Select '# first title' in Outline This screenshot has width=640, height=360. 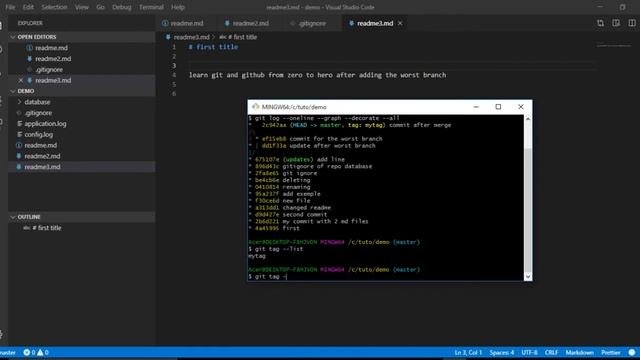82,228
